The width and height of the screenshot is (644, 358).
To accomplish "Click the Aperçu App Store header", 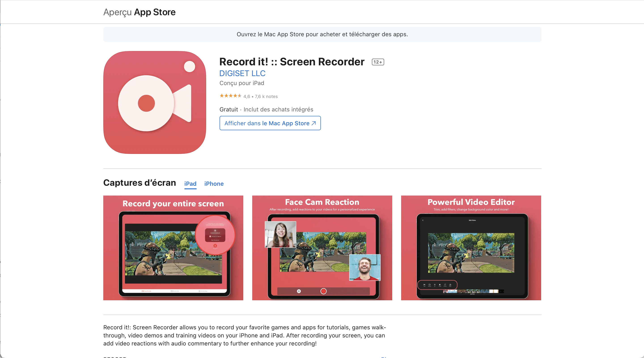I will [x=139, y=12].
